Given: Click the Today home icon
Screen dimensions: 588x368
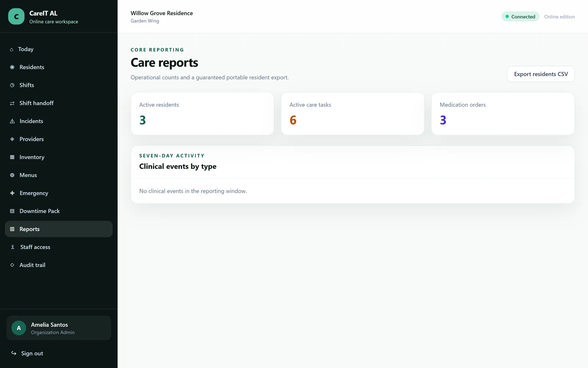Looking at the screenshot, I should click(11, 49).
